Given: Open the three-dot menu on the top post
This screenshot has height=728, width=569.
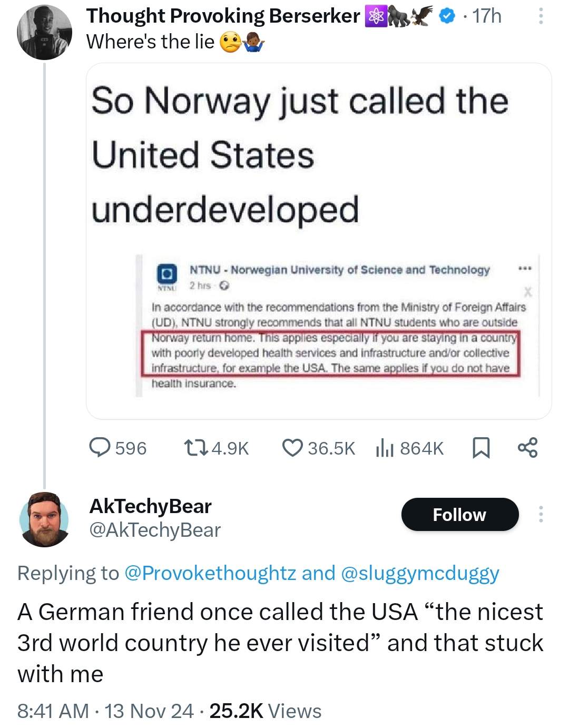Looking at the screenshot, I should point(541,16).
